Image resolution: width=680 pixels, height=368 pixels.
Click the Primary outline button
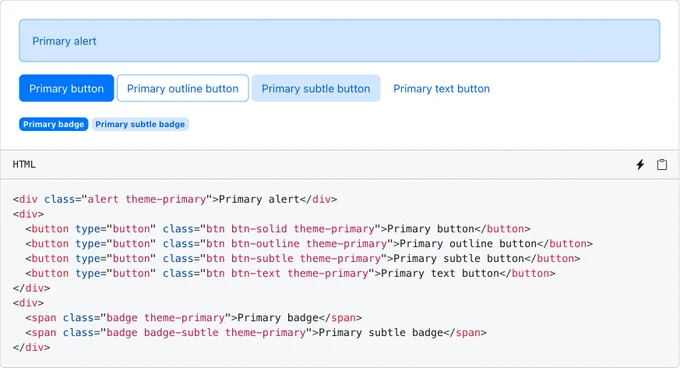[x=183, y=88]
